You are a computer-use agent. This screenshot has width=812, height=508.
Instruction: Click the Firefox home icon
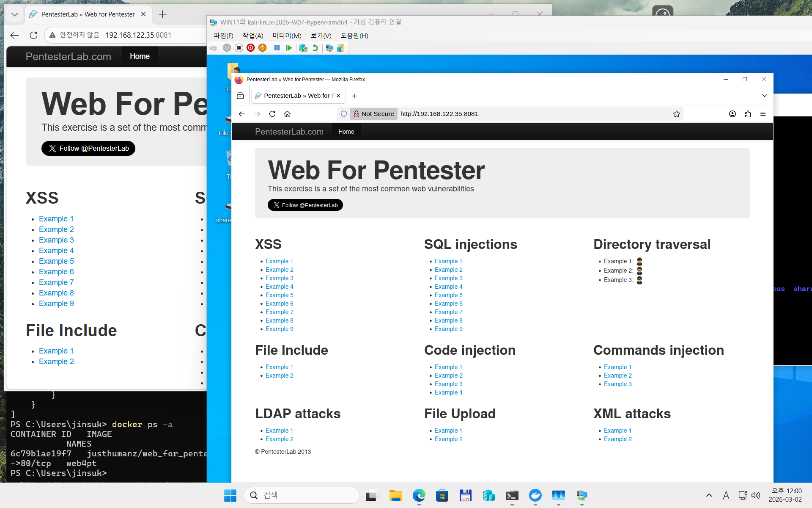coord(288,114)
